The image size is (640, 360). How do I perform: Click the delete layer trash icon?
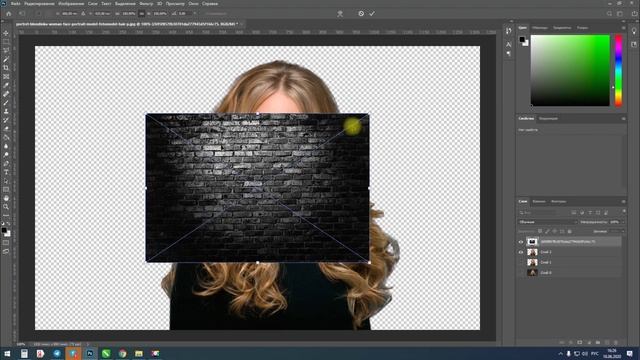616,342
